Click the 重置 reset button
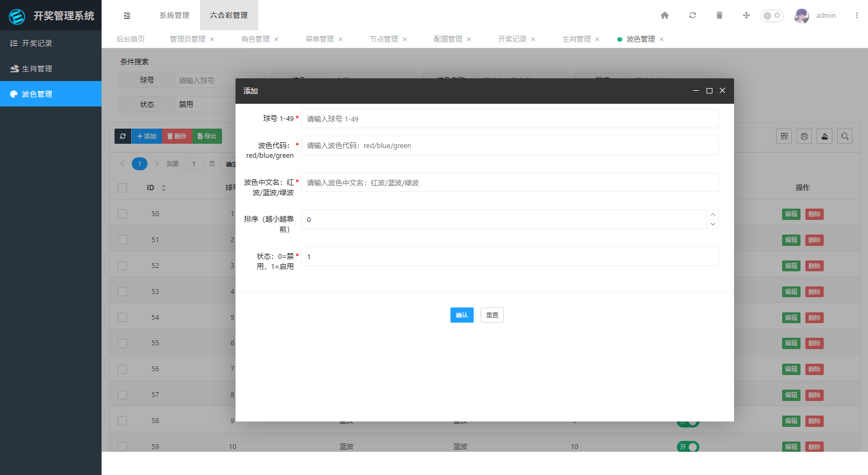 [x=492, y=315]
